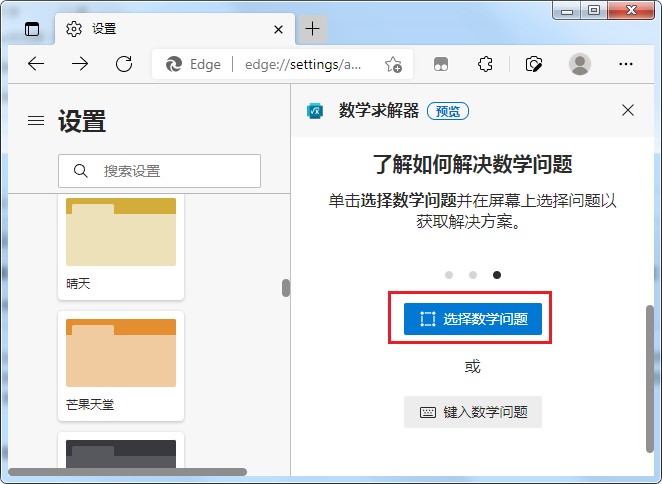This screenshot has width=662, height=484.
Task: Click the 键入数学问题 button
Action: point(473,412)
